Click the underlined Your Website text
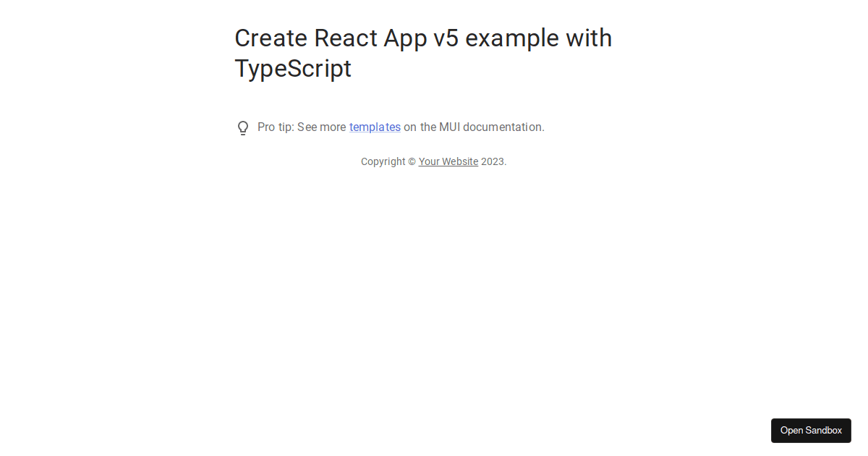The image size is (868, 456). tap(448, 161)
